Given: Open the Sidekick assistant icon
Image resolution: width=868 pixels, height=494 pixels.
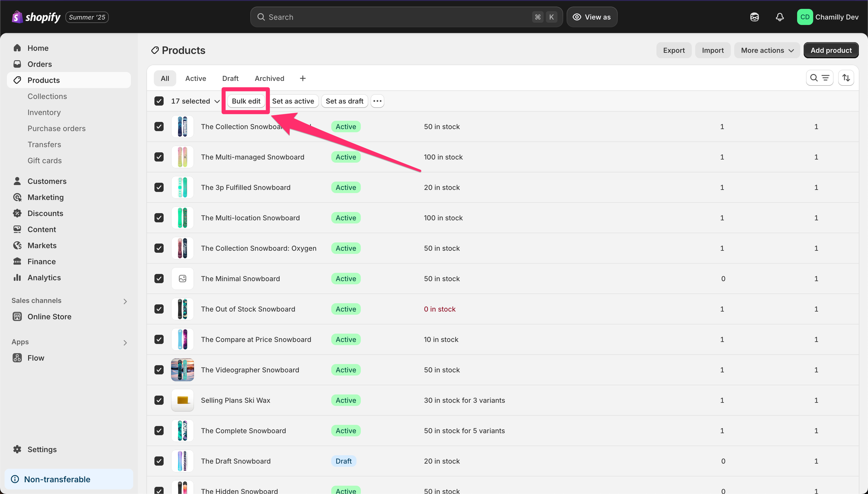Looking at the screenshot, I should click(754, 17).
